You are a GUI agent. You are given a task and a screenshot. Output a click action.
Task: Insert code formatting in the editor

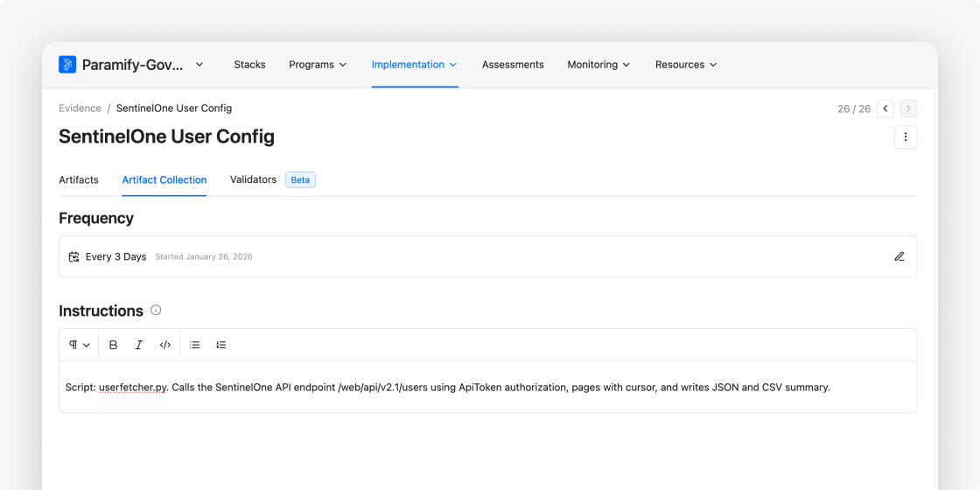coord(164,345)
